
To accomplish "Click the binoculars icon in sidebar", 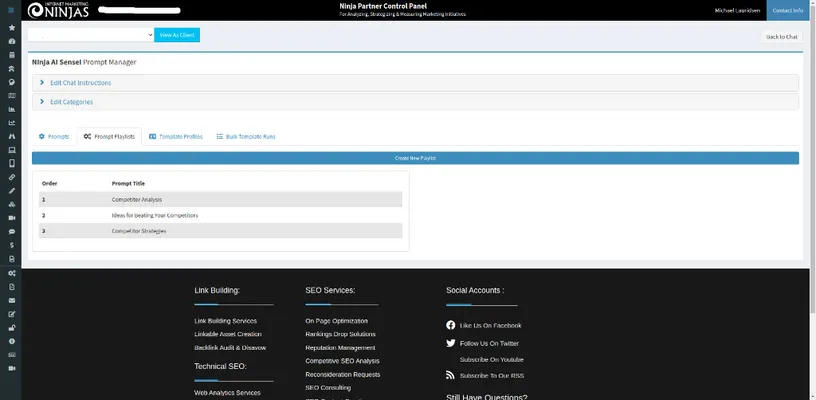I will [11, 136].
